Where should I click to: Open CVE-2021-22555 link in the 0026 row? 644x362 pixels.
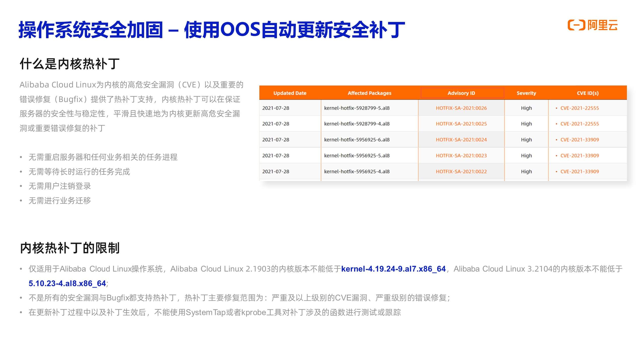580,108
